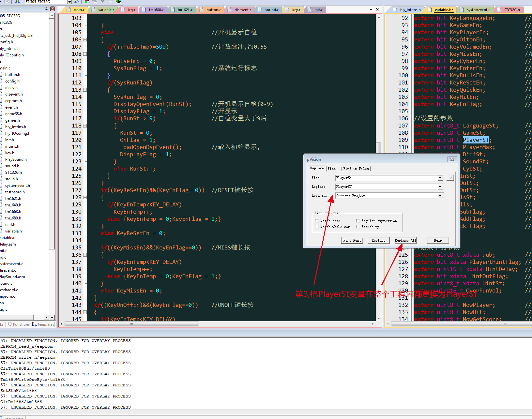Collapse code fold at line 128
Screen dimensions: 532x419
pyautogui.click(x=85, y=197)
